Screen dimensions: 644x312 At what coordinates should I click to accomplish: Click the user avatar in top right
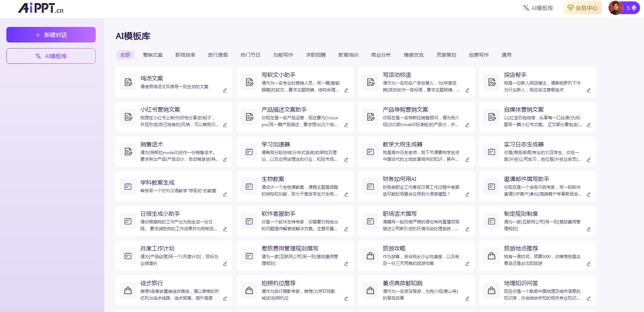coord(616,8)
